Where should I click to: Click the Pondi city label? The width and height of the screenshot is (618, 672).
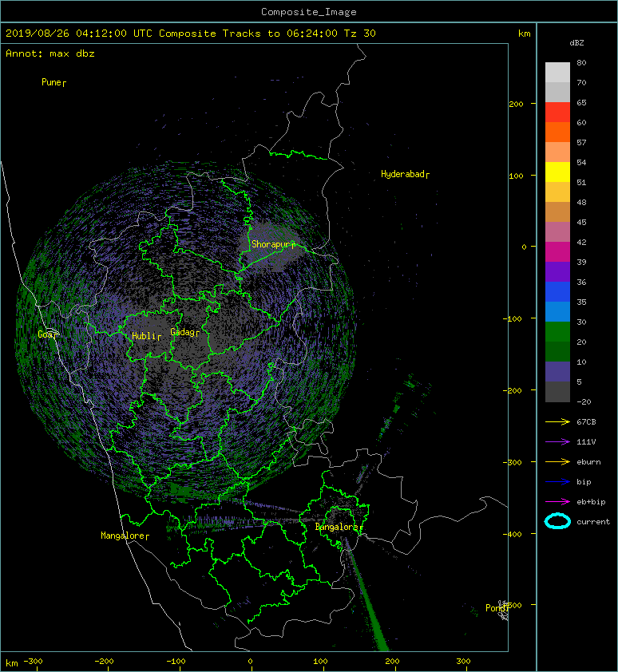coord(497,608)
